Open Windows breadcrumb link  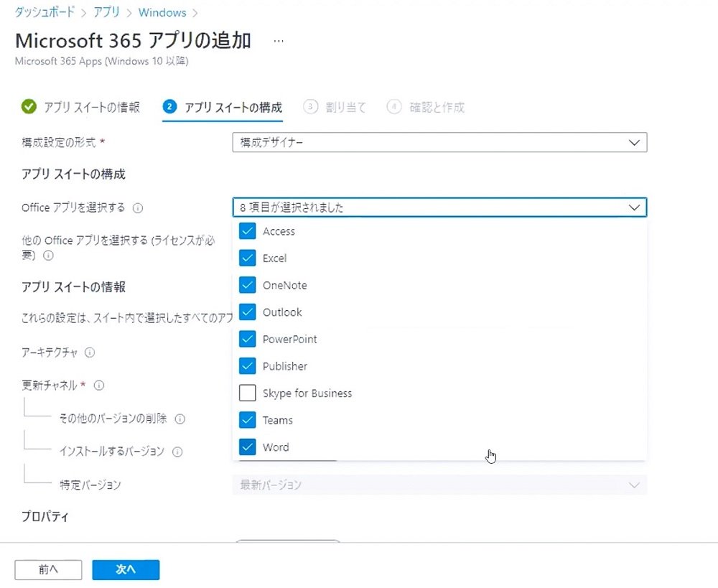coord(162,12)
